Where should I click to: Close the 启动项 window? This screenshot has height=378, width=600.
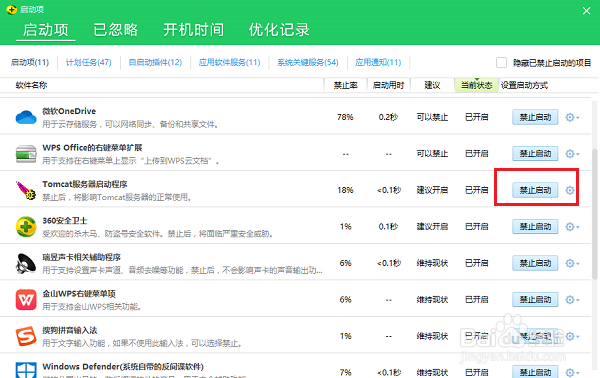(x=586, y=11)
